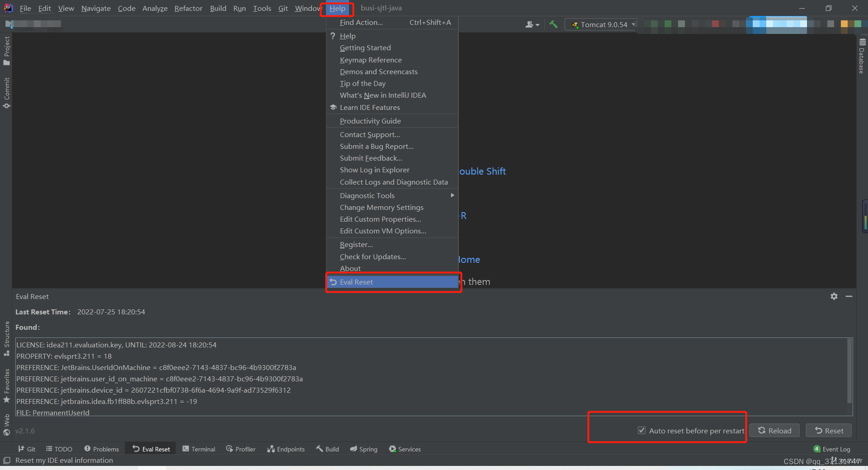Open the Web tool window sidebar
This screenshot has height=470, width=868.
pos(6,425)
